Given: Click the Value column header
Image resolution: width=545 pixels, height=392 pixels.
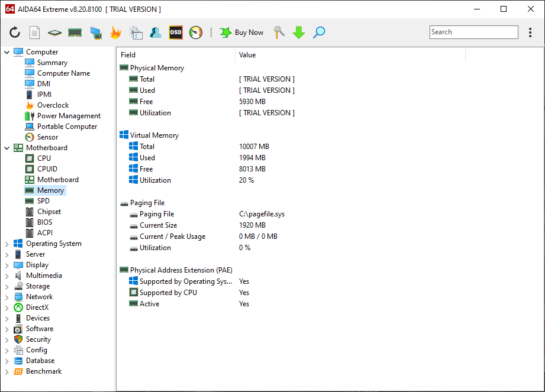Looking at the screenshot, I should click(247, 55).
